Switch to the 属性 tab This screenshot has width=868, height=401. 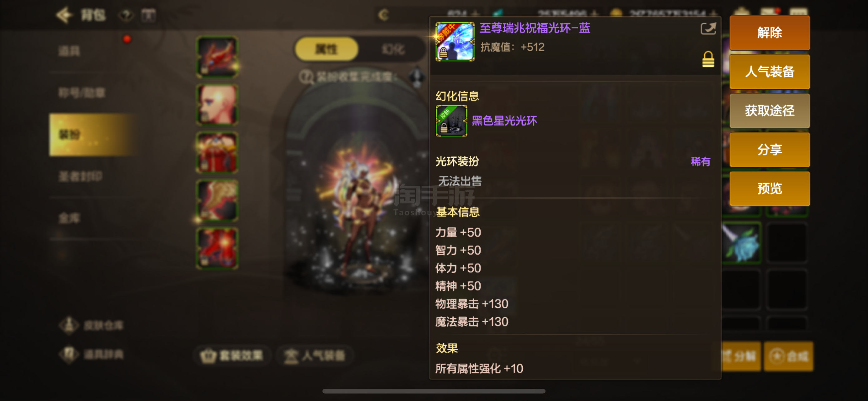(326, 49)
